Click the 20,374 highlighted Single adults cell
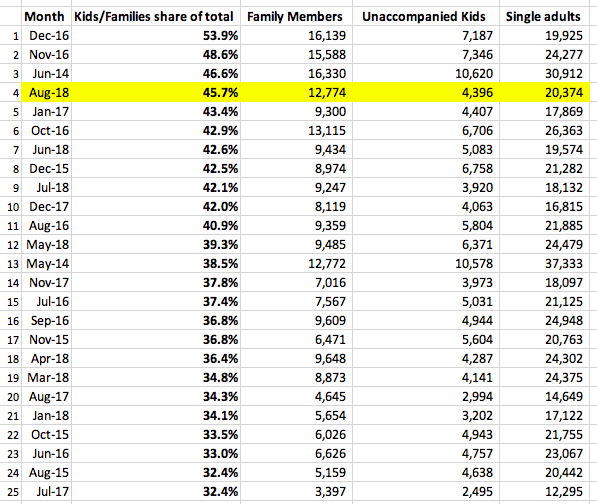Viewport: 597px width, 504px height. point(564,93)
